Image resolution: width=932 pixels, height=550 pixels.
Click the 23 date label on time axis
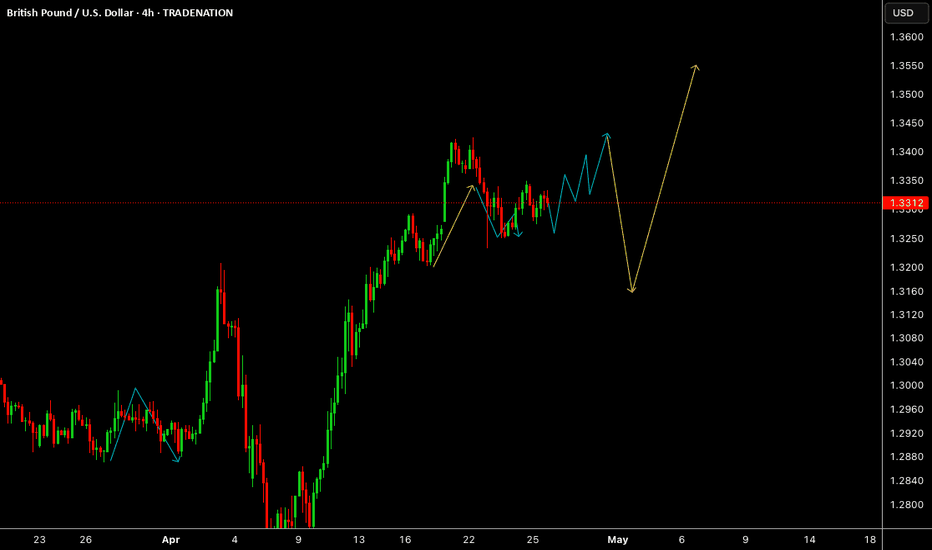(39, 540)
